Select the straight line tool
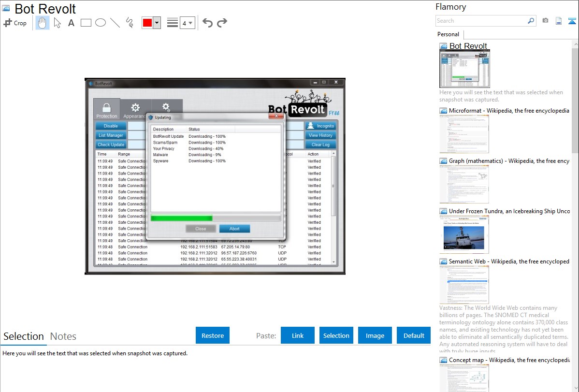The image size is (579, 392). 115,23
